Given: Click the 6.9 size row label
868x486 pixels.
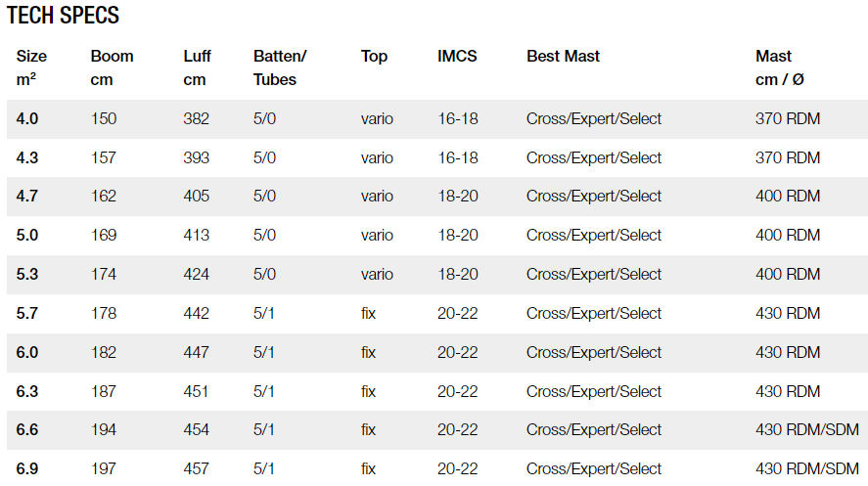Looking at the screenshot, I should tap(27, 468).
